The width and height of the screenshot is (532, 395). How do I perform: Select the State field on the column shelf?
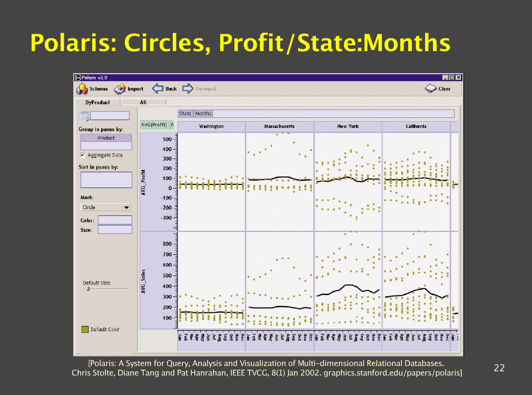point(185,113)
